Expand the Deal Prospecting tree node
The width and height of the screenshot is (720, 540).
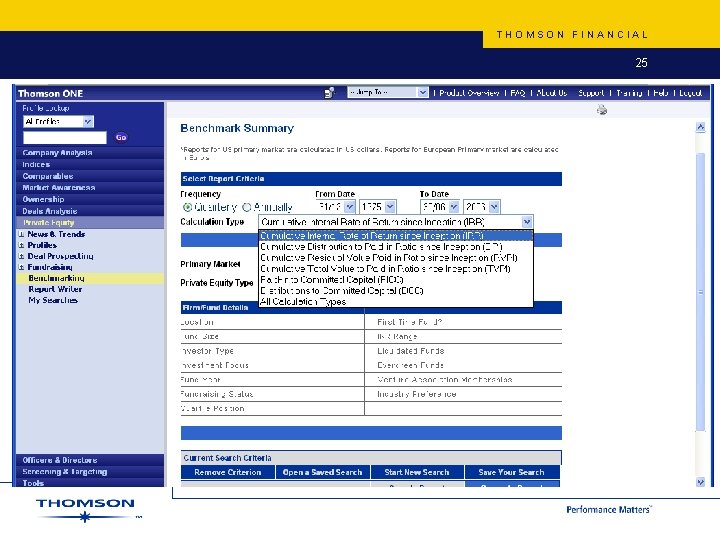[21, 256]
